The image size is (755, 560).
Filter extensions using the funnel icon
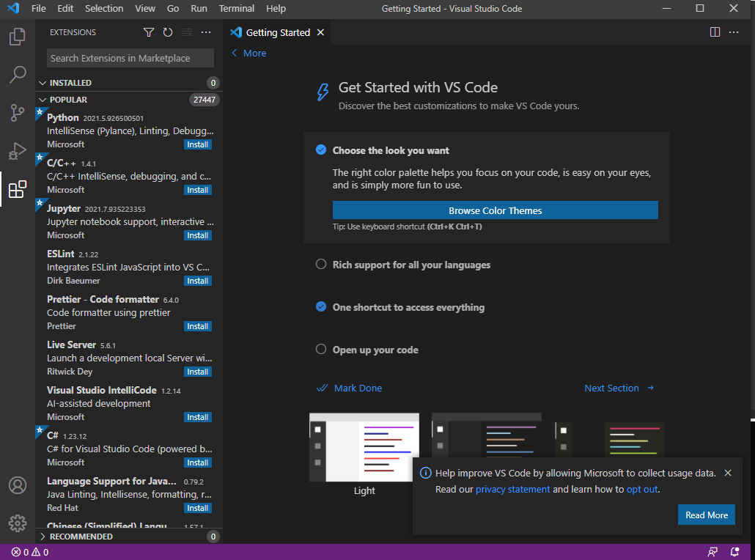tap(149, 32)
